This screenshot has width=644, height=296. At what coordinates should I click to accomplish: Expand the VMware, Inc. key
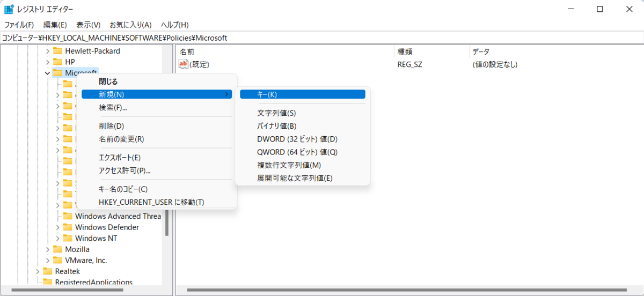[47, 260]
